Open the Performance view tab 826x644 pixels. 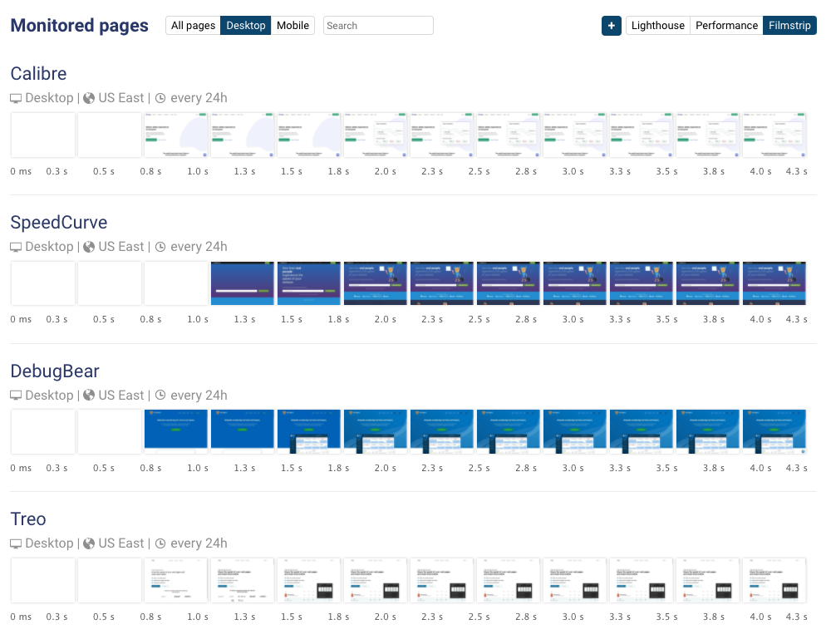pyautogui.click(x=726, y=26)
